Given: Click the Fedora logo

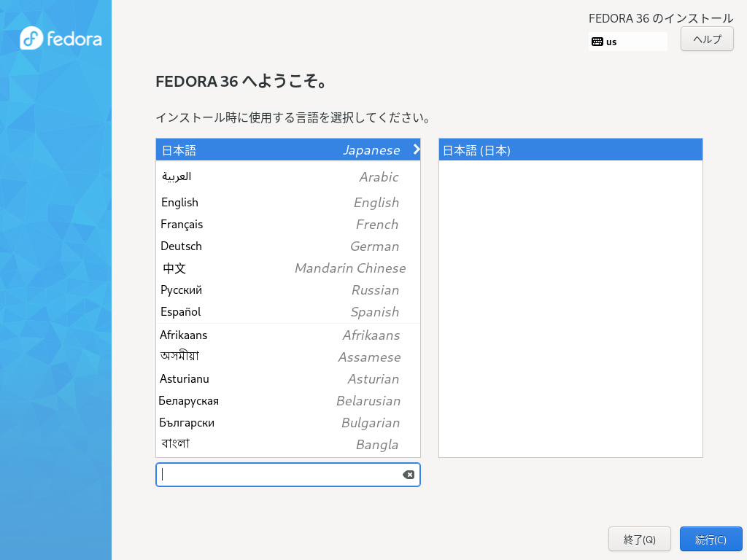Looking at the screenshot, I should (x=61, y=38).
